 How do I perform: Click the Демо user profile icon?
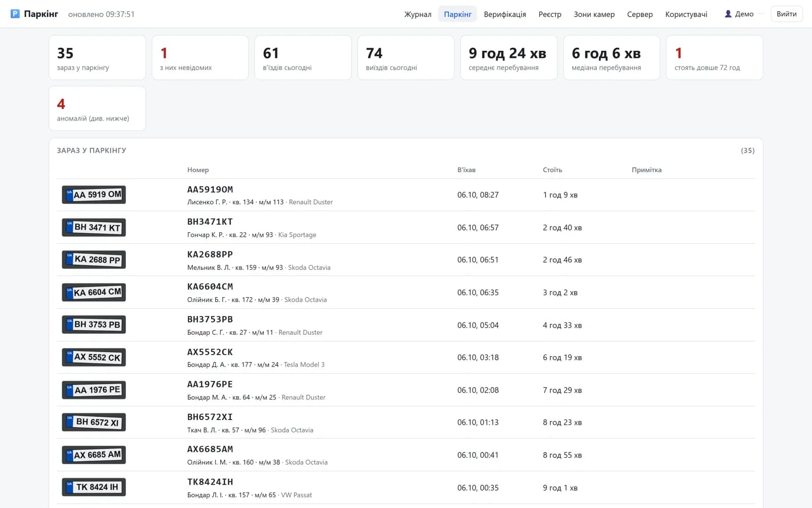pyautogui.click(x=728, y=14)
